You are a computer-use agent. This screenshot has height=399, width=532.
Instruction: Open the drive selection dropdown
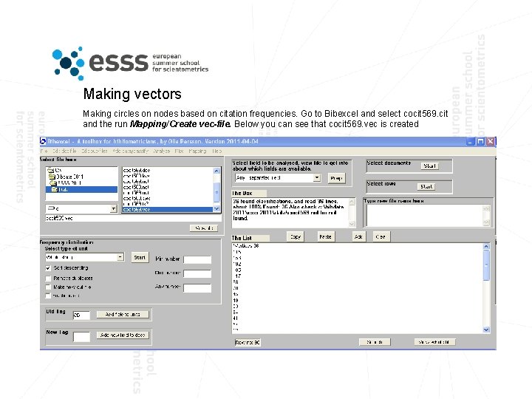click(x=113, y=208)
